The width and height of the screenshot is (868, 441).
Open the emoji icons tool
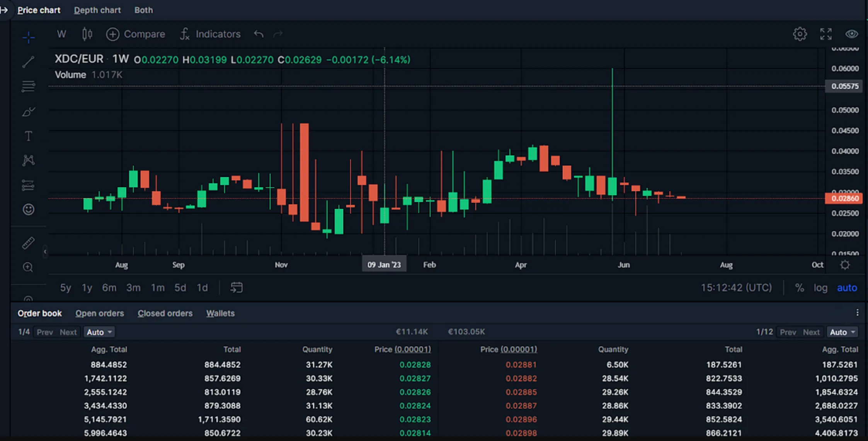click(28, 209)
